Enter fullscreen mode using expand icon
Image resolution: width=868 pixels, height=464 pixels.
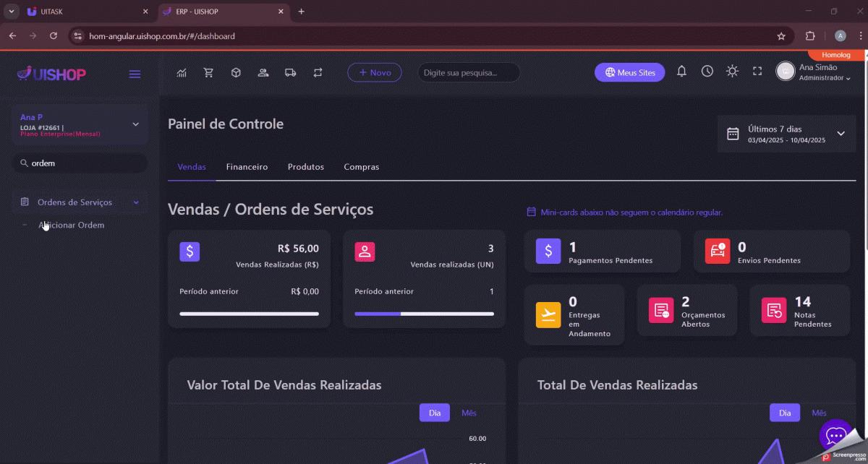757,71
